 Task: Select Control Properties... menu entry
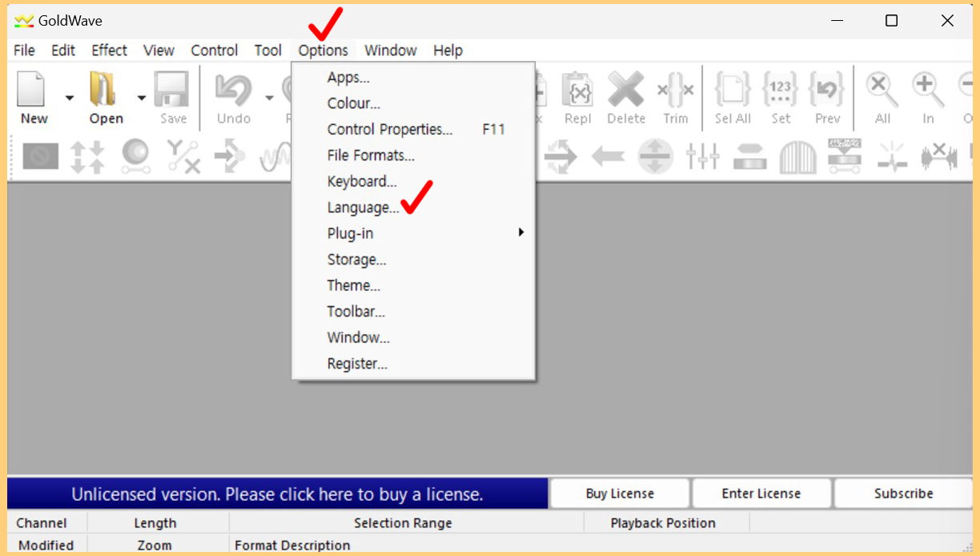(x=414, y=129)
